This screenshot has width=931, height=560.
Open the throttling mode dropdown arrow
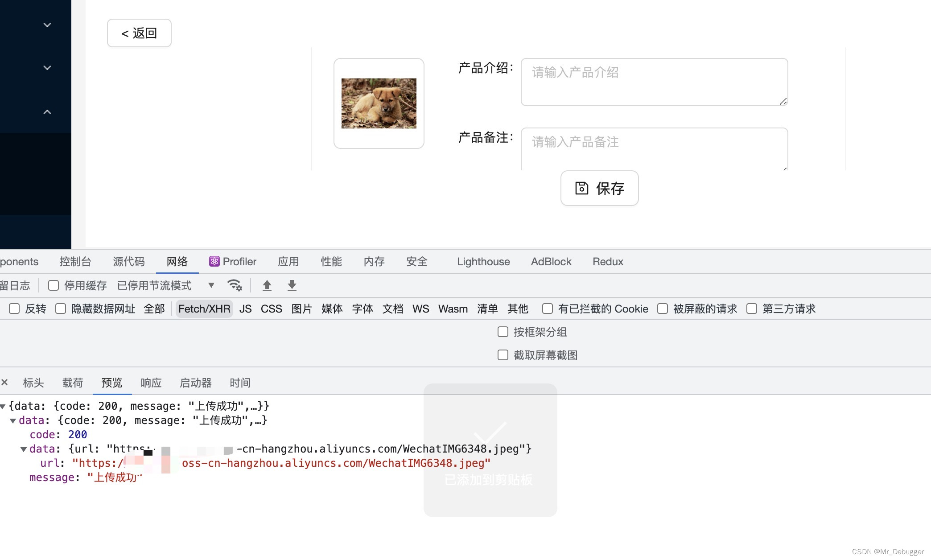point(211,285)
